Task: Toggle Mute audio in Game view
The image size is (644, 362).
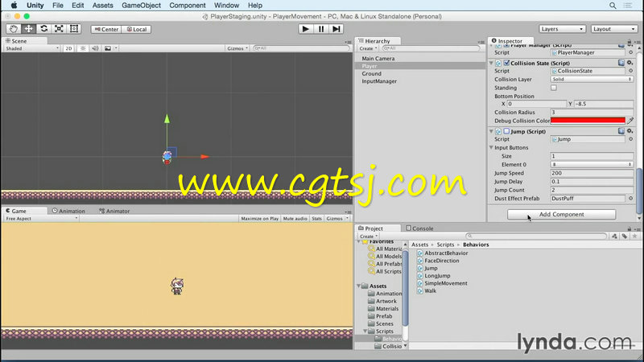Action: (295, 218)
